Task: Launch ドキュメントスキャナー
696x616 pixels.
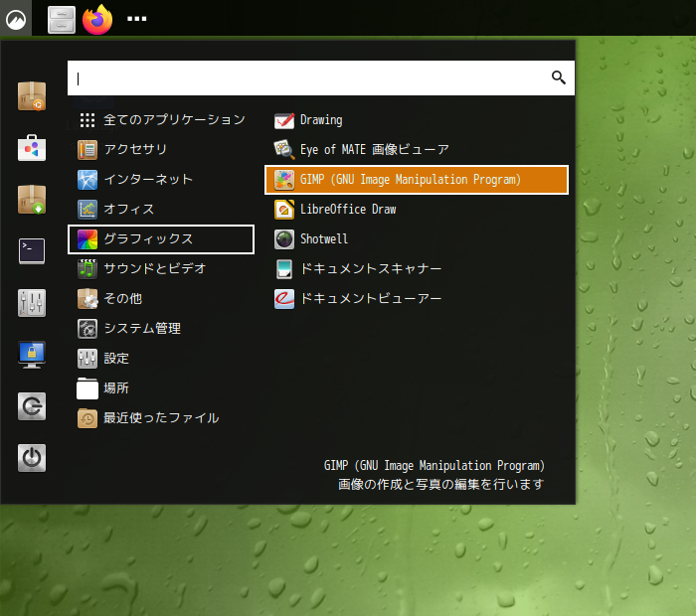Action: 417,268
